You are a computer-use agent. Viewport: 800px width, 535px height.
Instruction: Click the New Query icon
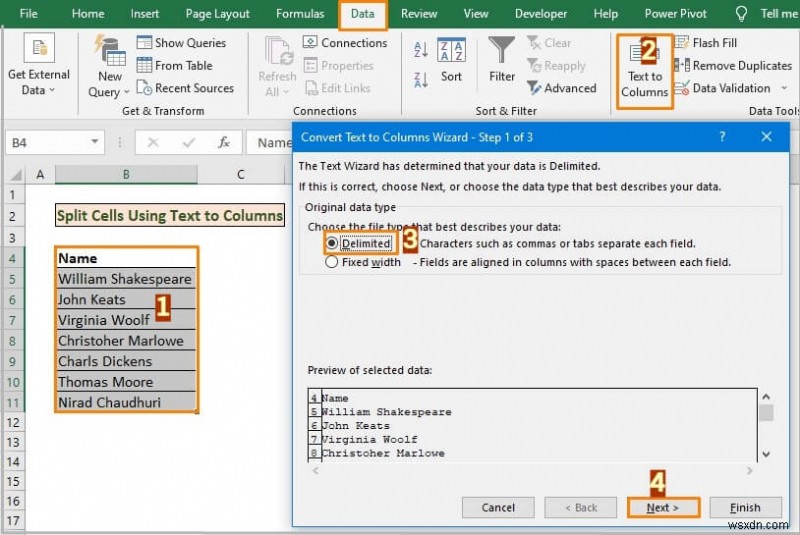pos(110,52)
